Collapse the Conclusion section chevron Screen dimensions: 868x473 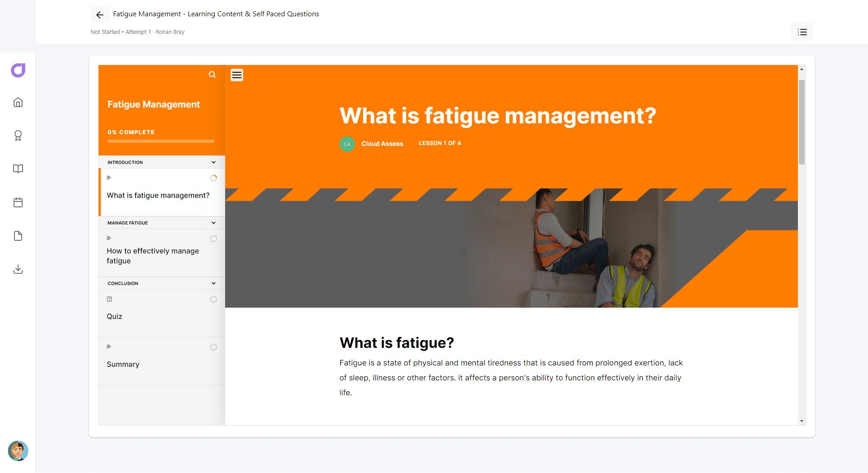[214, 283]
